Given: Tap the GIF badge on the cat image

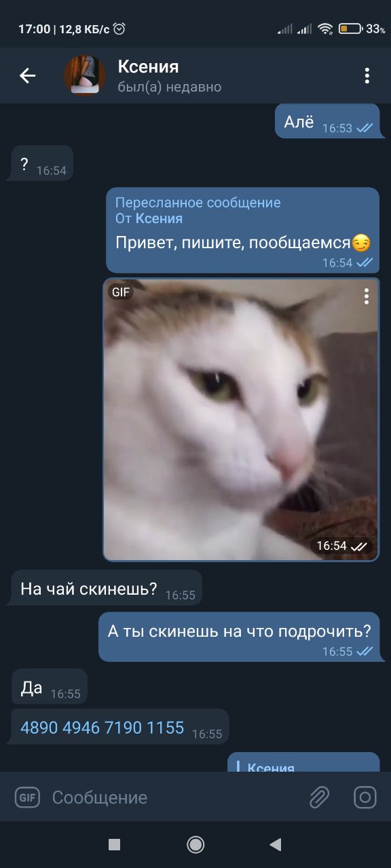Looking at the screenshot, I should pyautogui.click(x=121, y=292).
